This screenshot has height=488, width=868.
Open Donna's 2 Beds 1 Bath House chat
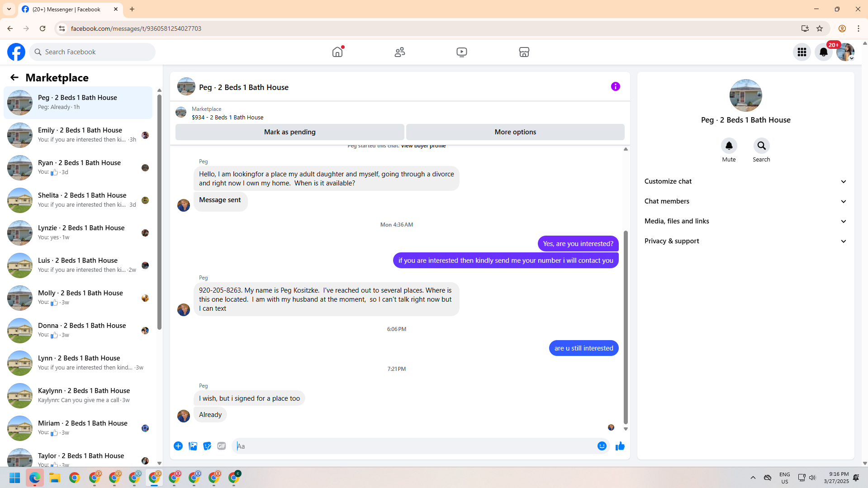click(x=78, y=331)
